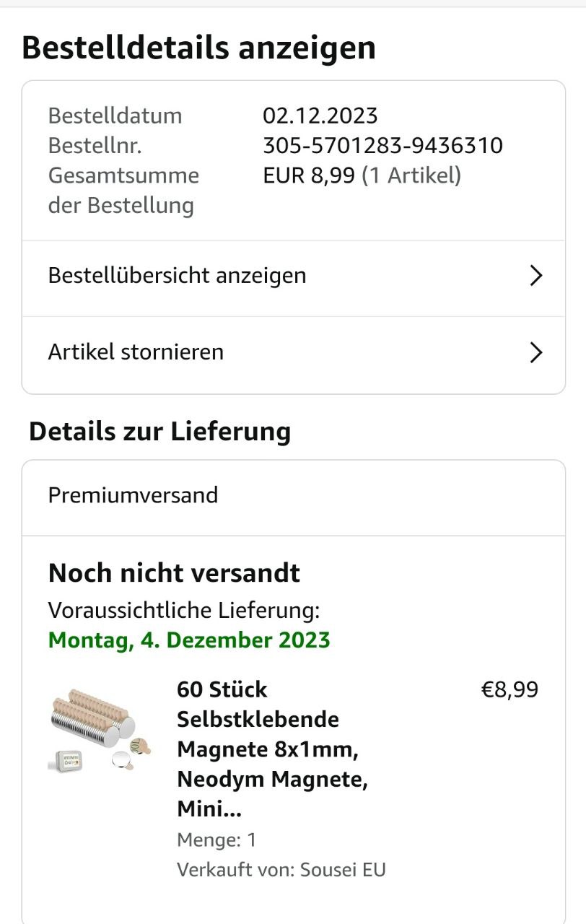Click the green date Montag, 4. Dezember 2023
Viewport: 586px width, 924px height.
click(x=189, y=640)
